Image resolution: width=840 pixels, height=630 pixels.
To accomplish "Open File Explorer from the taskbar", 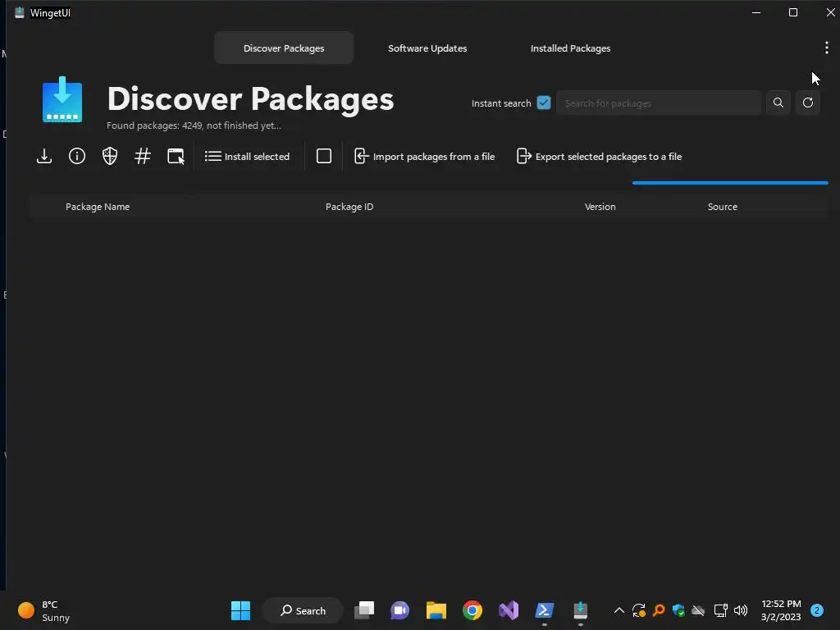I will point(436,610).
